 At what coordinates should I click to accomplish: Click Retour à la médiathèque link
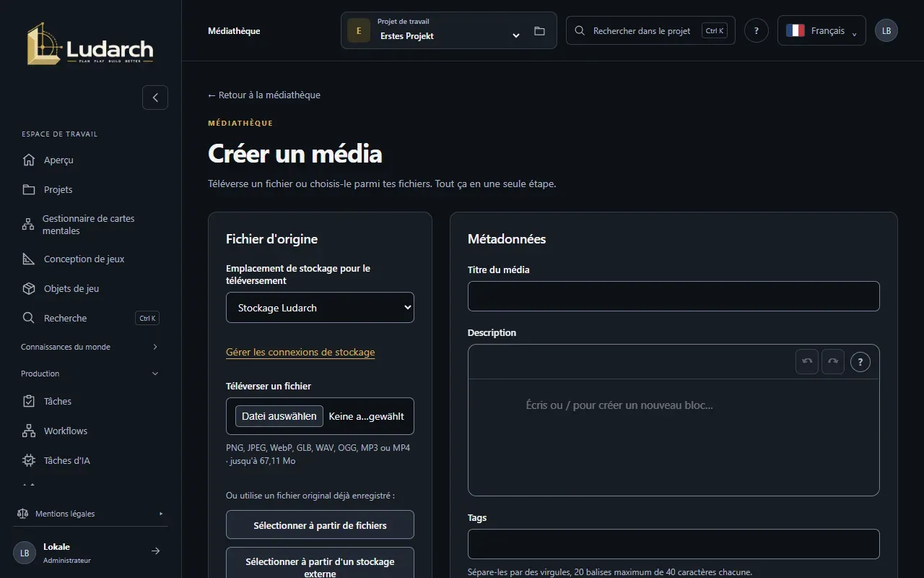[264, 95]
